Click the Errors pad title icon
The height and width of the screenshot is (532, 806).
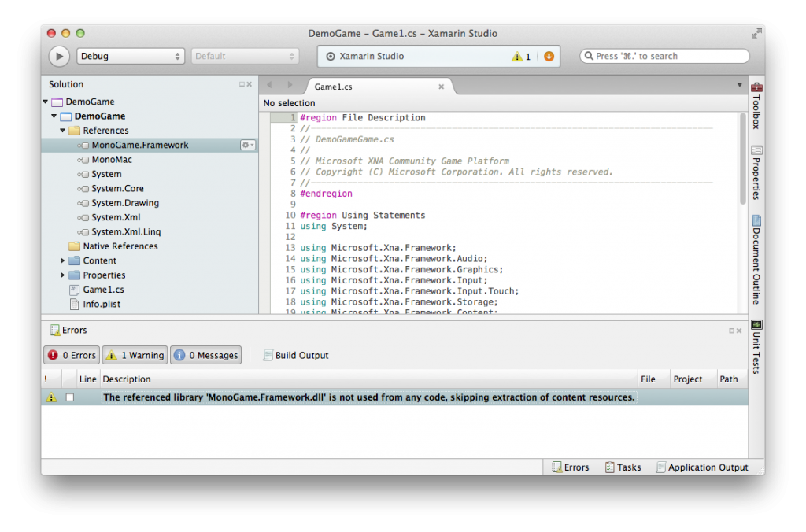click(54, 330)
